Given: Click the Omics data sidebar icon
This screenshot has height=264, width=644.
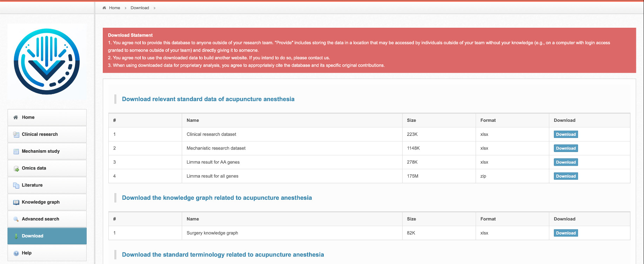Looking at the screenshot, I should [16, 169].
